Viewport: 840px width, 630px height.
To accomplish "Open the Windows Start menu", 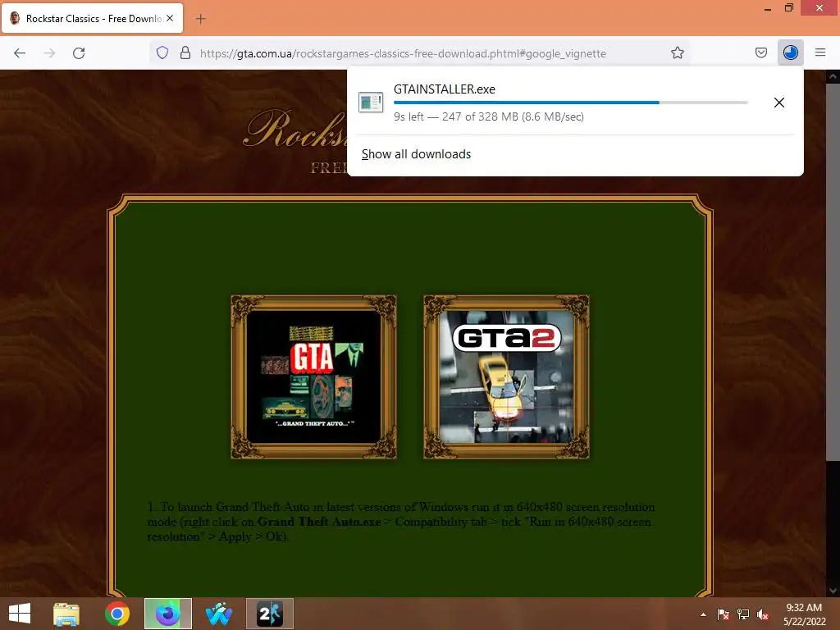I will [20, 614].
